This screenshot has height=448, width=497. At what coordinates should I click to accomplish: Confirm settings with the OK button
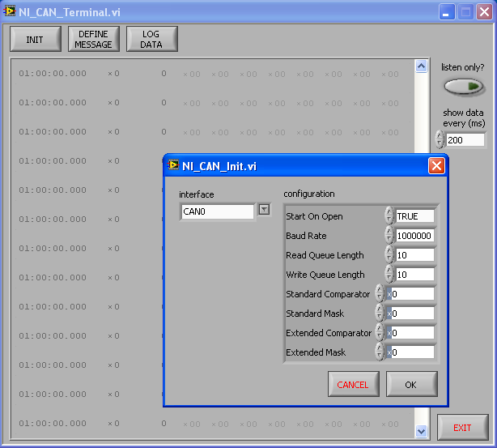pyautogui.click(x=411, y=384)
